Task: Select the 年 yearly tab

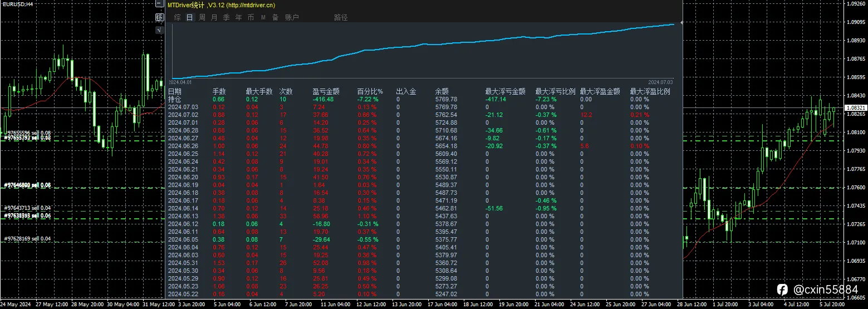Action: coord(238,17)
